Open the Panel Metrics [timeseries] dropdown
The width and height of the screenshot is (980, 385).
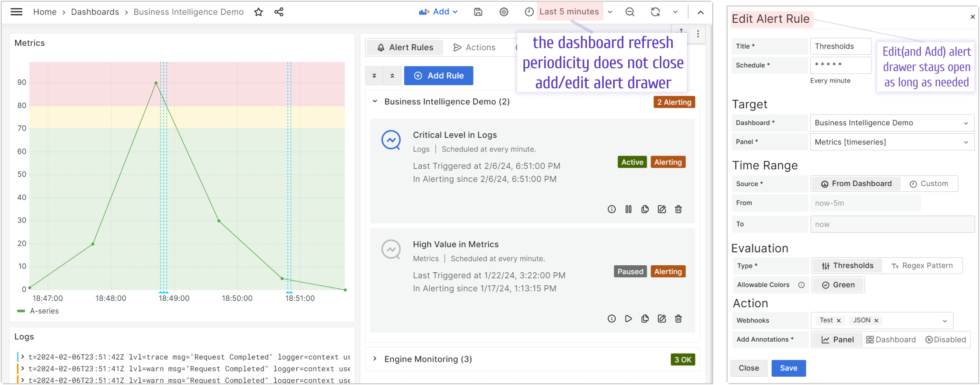tap(892, 142)
